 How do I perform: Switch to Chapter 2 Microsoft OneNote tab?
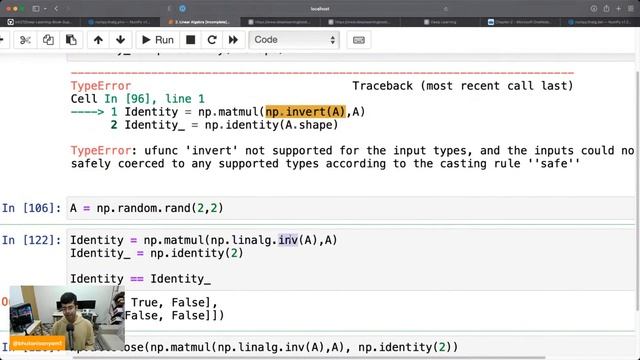(520, 22)
